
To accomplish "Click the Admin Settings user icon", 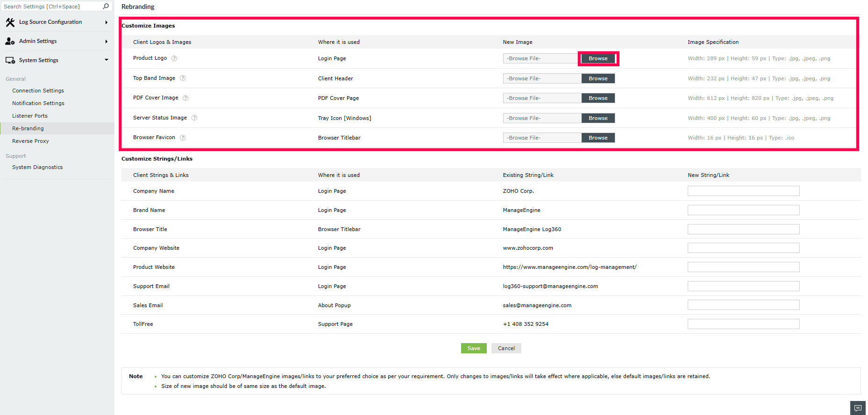I will [10, 41].
